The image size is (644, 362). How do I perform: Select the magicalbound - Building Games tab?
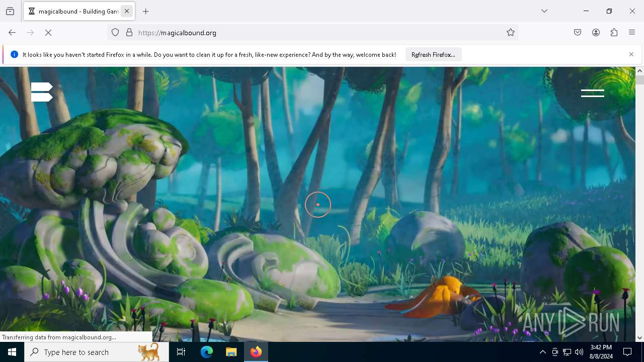pyautogui.click(x=79, y=11)
